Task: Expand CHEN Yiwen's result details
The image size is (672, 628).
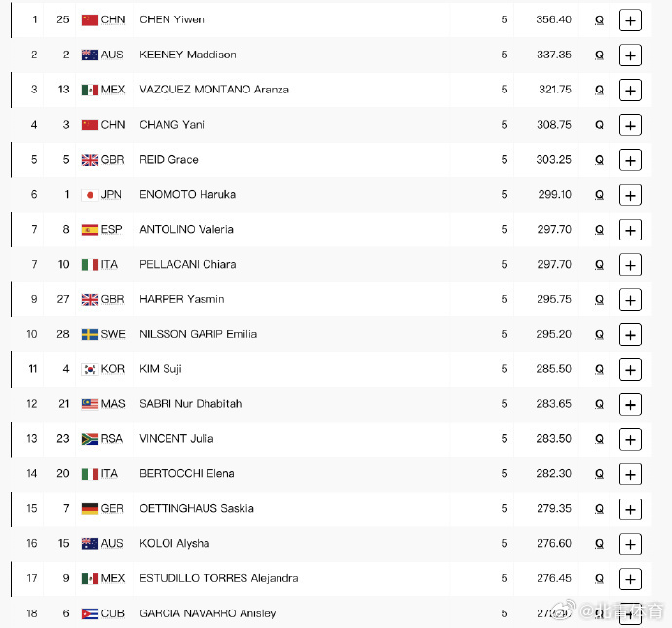Action: pos(630,20)
